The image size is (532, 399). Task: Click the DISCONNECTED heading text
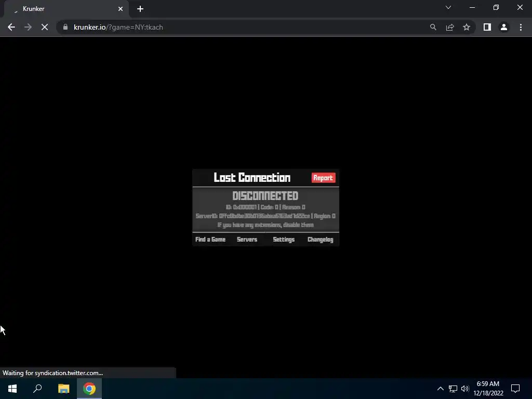click(265, 196)
